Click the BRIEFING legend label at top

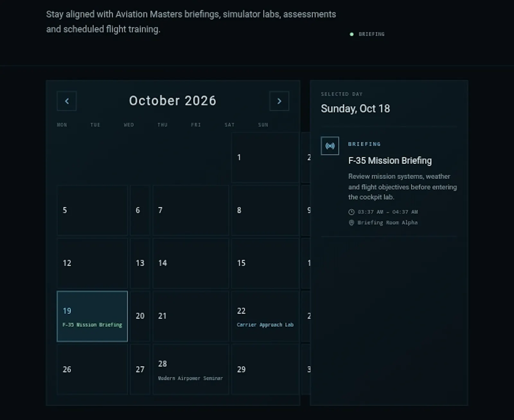tap(371, 34)
